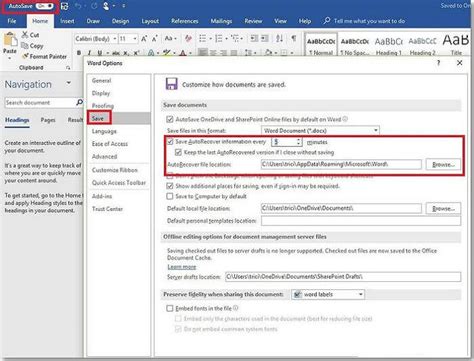This screenshot has width=474, height=361.
Task: Switch to the References ribbon tab
Action: tap(185, 21)
